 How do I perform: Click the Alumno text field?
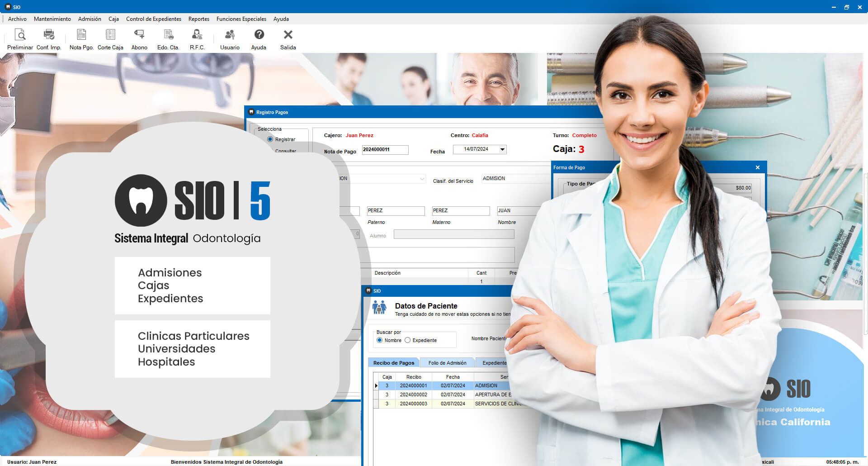tap(454, 234)
